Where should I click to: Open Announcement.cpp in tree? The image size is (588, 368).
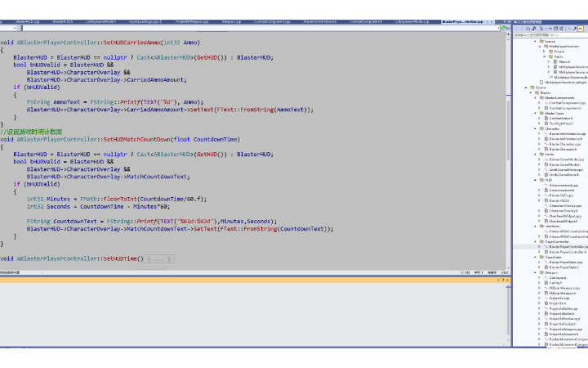563,185
